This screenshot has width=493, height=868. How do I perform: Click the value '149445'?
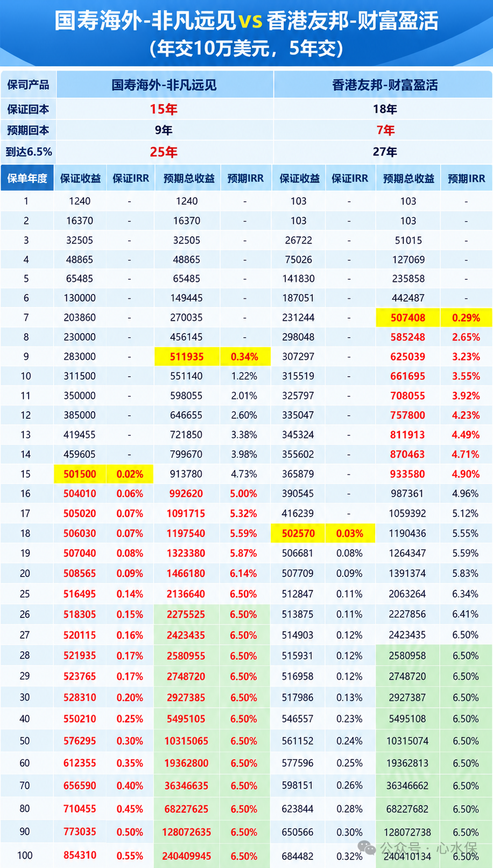(x=186, y=298)
